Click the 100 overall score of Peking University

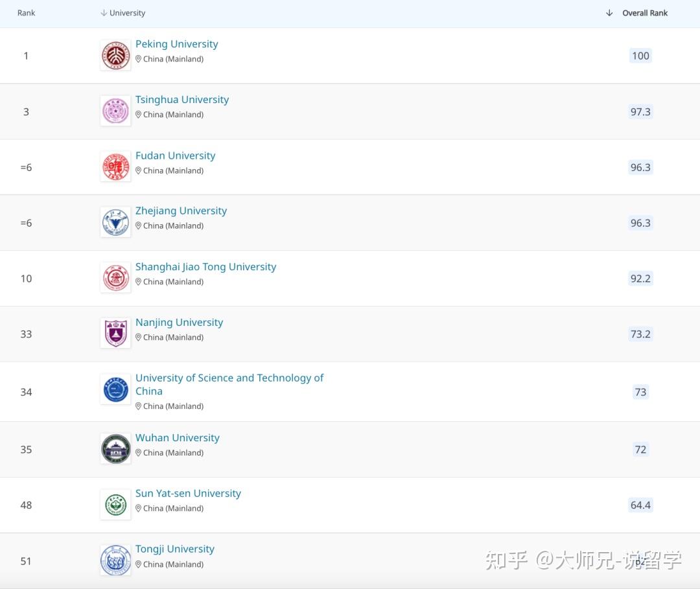click(x=640, y=56)
